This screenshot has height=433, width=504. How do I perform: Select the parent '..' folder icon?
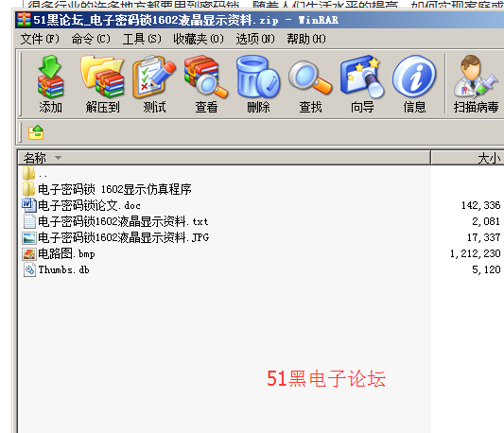[x=28, y=173]
